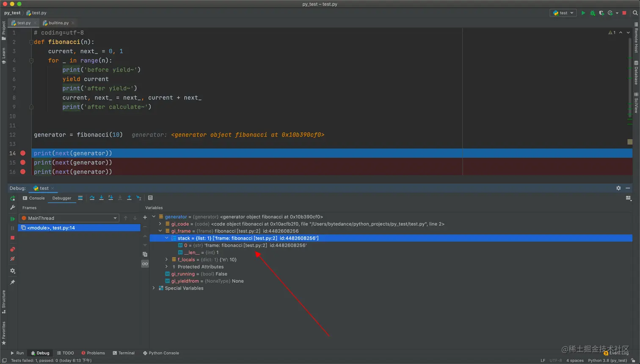The image size is (640, 364).
Task: Stop the process with top red square
Action: (x=624, y=13)
